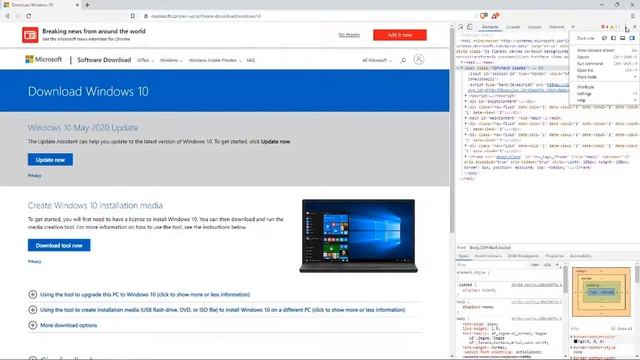The width and height of the screenshot is (640, 360).
Task: Toggle the device toolbar icon
Action: pos(470,27)
